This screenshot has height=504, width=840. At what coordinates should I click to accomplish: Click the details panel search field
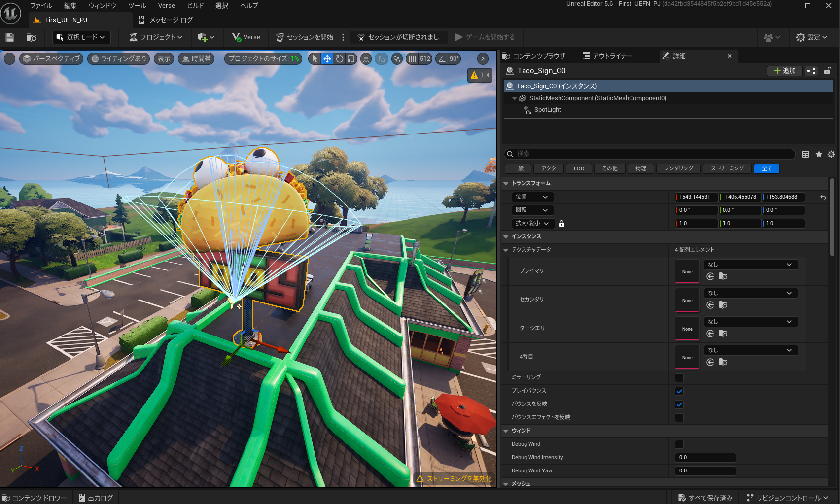click(650, 154)
